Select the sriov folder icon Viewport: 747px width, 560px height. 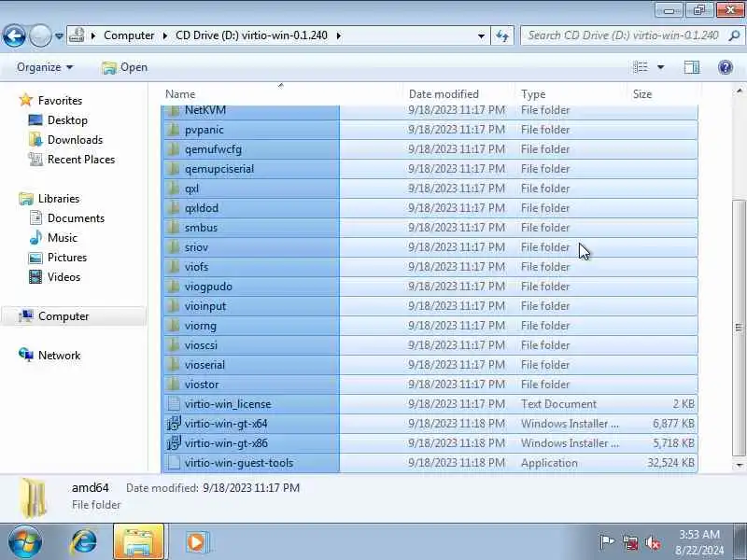[174, 247]
